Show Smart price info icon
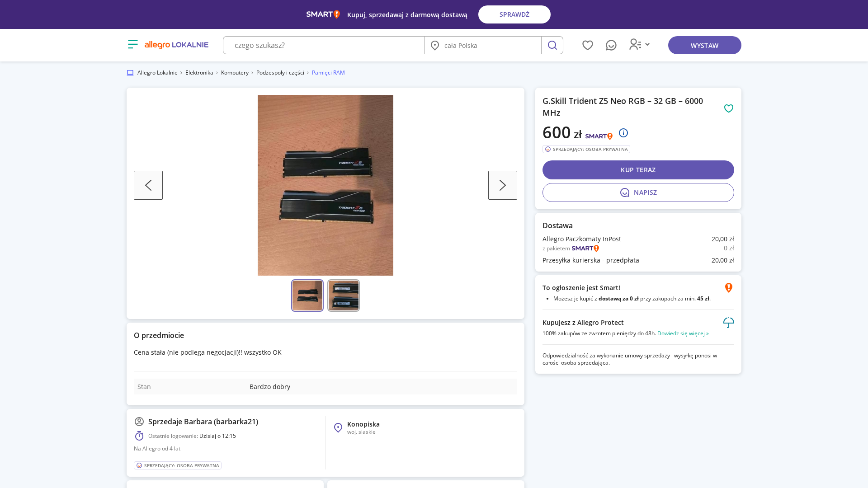 [623, 133]
